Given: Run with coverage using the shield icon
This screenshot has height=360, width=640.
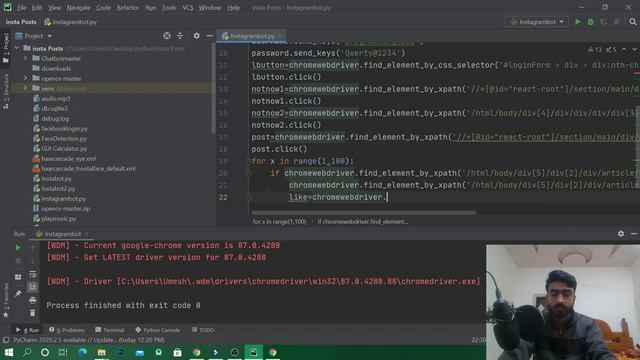Looking at the screenshot, I should coord(603,22).
